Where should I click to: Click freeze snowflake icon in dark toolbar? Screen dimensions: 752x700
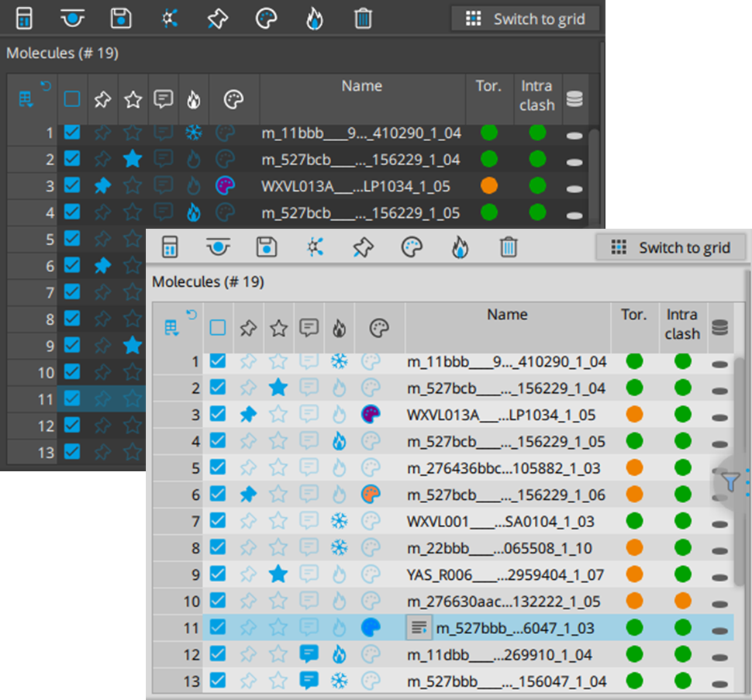pyautogui.click(x=169, y=19)
